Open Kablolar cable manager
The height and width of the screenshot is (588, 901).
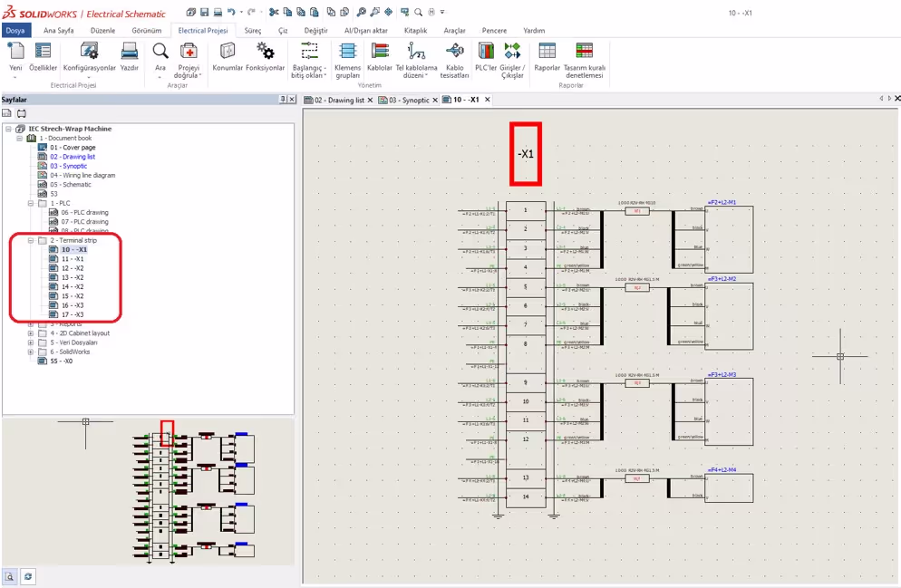point(379,57)
